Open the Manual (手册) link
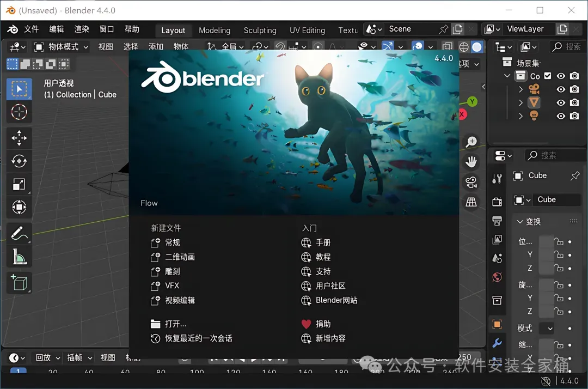588x389 pixels. (316, 242)
